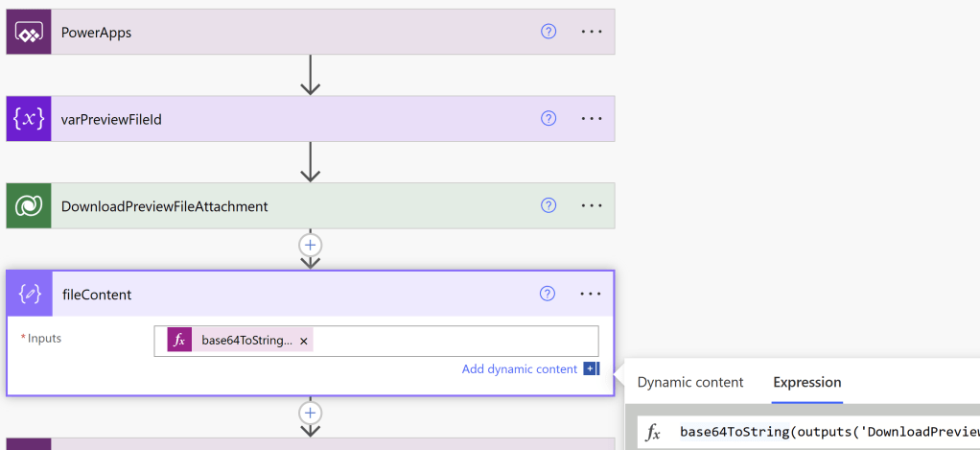The height and width of the screenshot is (450, 980).
Task: Show help for fileContent action
Action: [548, 294]
